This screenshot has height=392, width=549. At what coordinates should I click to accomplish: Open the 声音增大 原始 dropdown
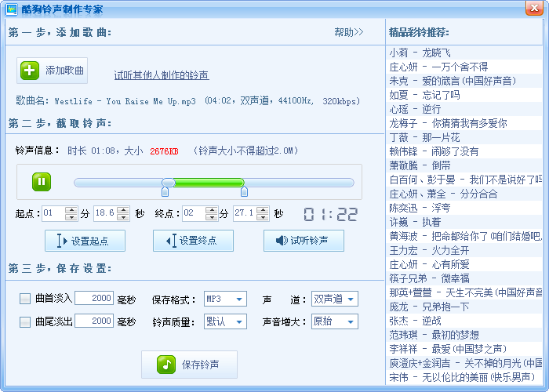335,321
